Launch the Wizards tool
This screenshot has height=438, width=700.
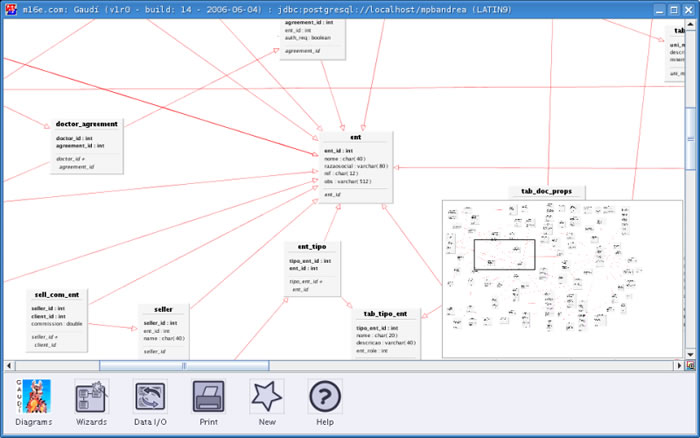tap(92, 398)
